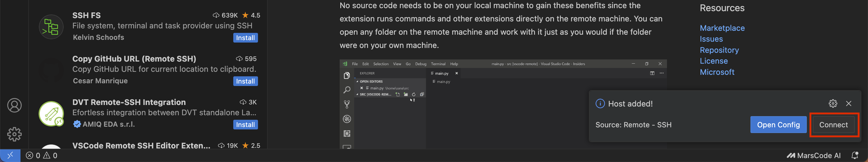
Task: Click the 2.5 star rating of VSCode Remote SSH Editor
Action: pos(251,145)
